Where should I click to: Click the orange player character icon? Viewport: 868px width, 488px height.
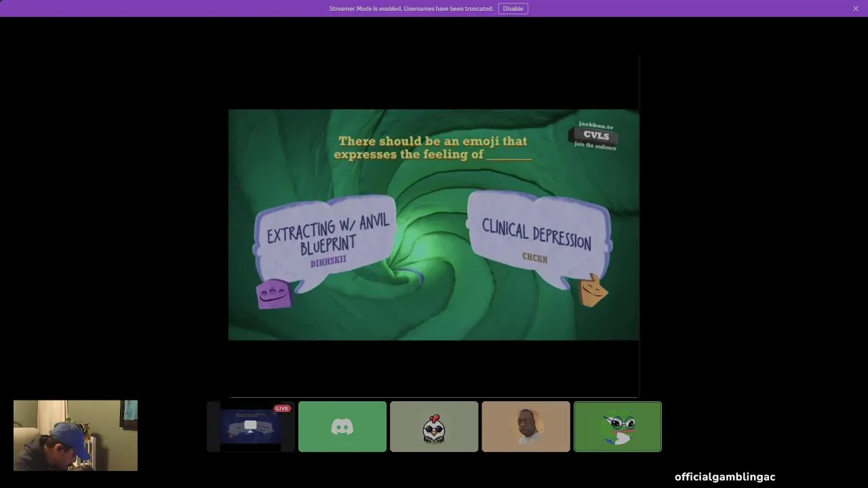coord(593,290)
